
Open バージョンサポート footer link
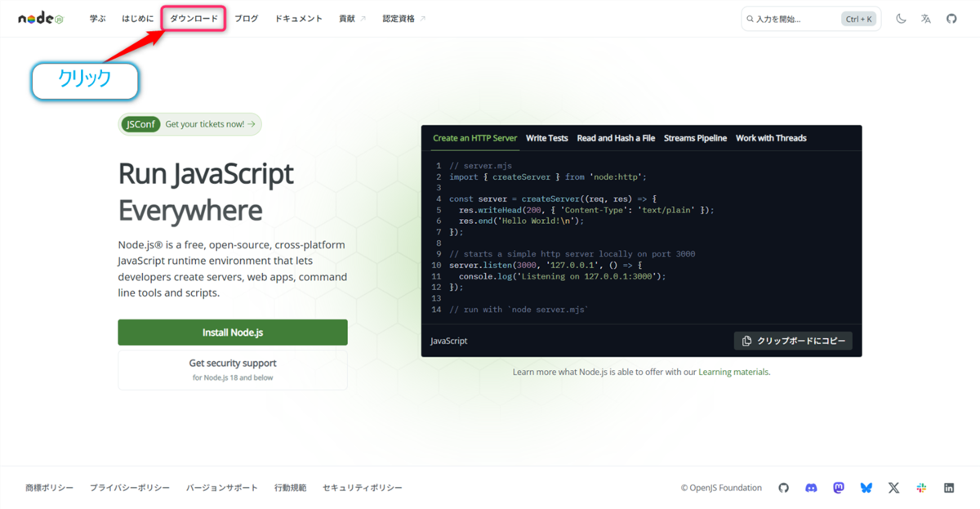[222, 488]
